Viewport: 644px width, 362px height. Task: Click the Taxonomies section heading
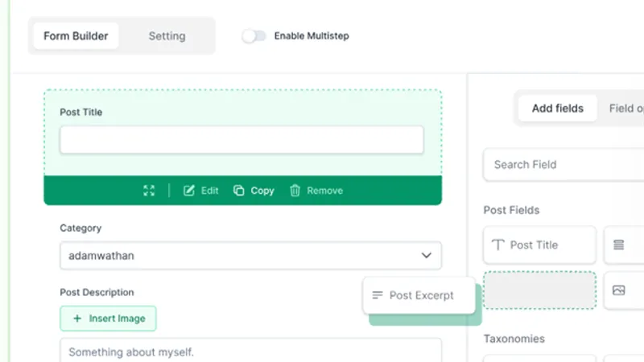coord(514,339)
